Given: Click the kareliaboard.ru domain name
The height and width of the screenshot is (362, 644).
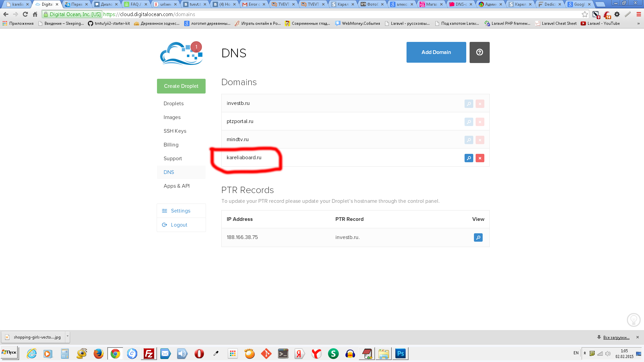Looking at the screenshot, I should click(244, 158).
